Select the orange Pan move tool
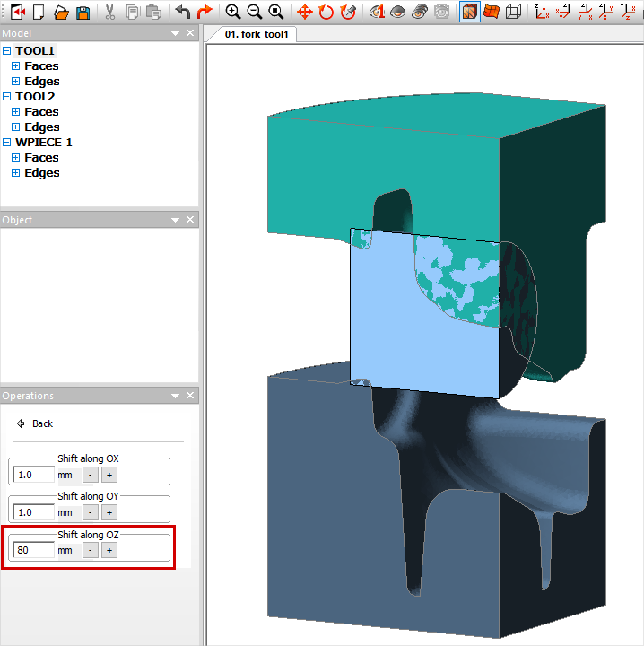The width and height of the screenshot is (644, 646). click(304, 12)
